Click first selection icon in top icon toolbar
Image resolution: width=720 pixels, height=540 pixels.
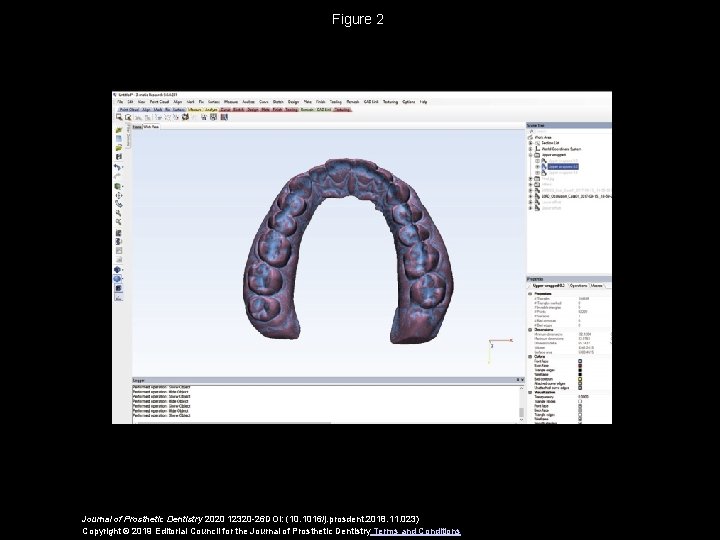(119, 117)
